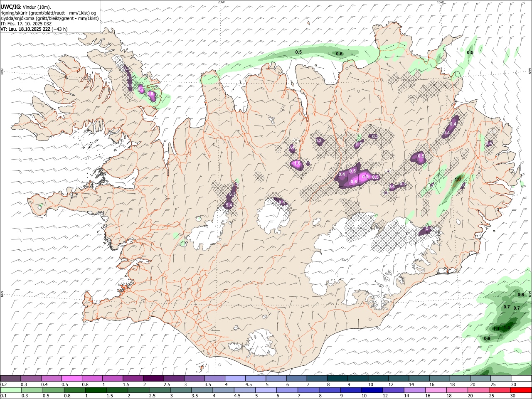532x399 pixels.
Task: Click the '1.5' label on the upper legend scale
Action: 126,384
